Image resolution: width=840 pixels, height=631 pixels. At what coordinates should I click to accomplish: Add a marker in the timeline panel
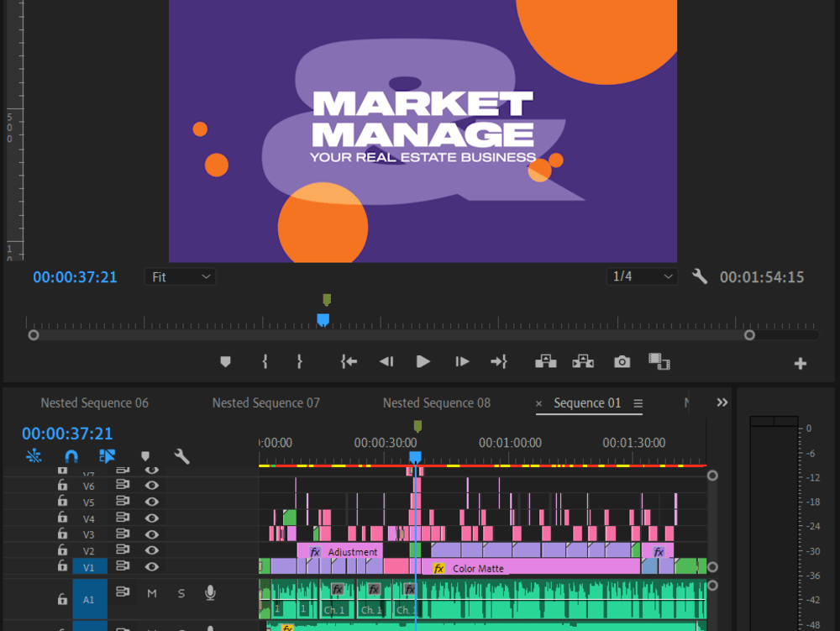(x=145, y=456)
